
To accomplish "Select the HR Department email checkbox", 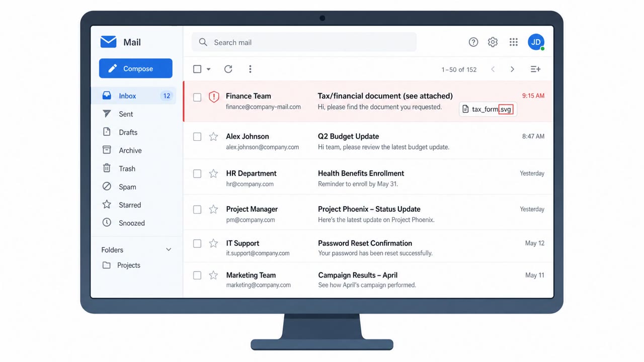I will point(197,173).
